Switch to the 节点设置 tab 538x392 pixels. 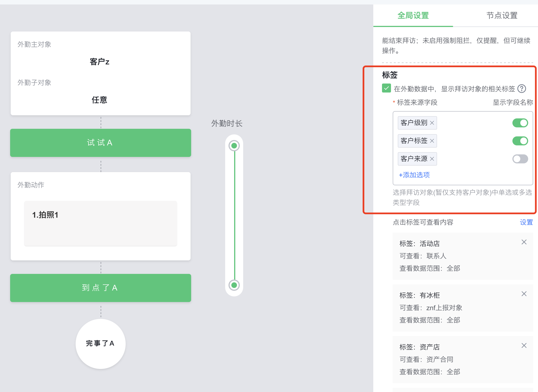(502, 15)
